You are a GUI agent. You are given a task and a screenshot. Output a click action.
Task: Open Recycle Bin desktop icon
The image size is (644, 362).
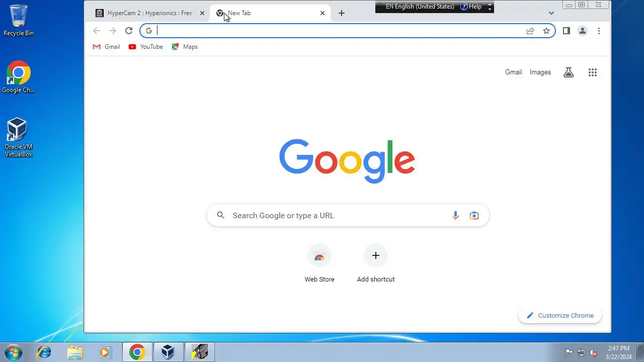pos(19,20)
